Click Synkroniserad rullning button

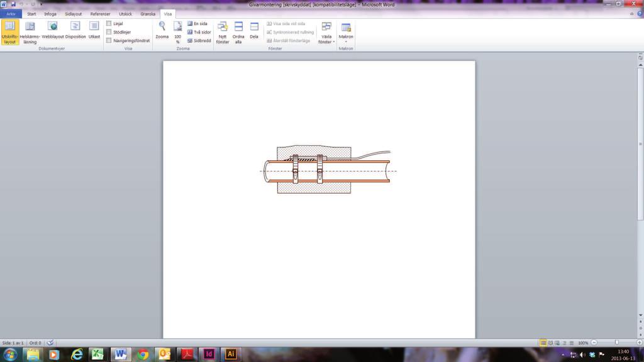[x=290, y=32]
